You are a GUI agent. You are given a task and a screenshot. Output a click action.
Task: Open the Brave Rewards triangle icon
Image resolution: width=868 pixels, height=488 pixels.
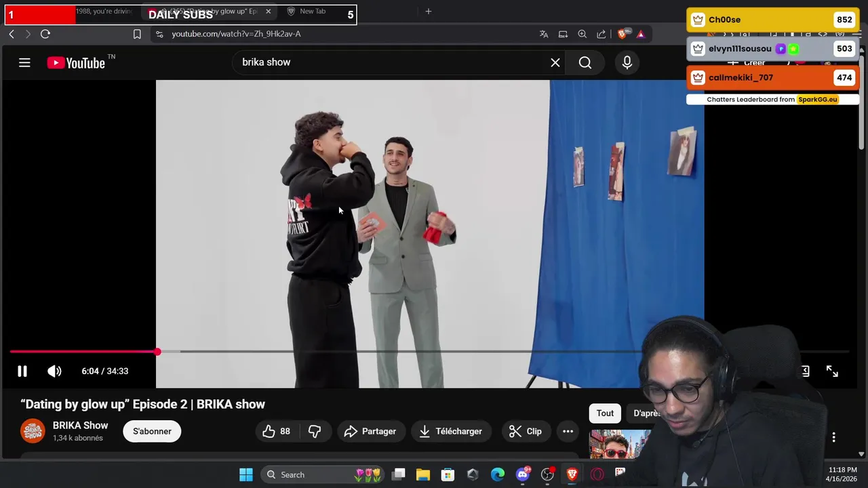(x=641, y=34)
